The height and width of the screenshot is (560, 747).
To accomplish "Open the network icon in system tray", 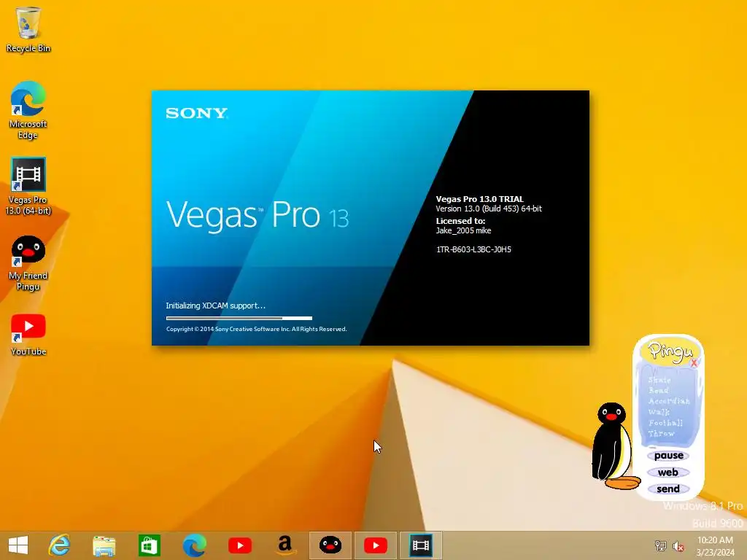I will click(660, 545).
